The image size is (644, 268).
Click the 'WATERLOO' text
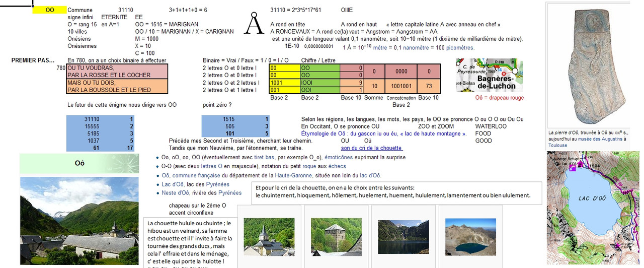click(x=491, y=126)
